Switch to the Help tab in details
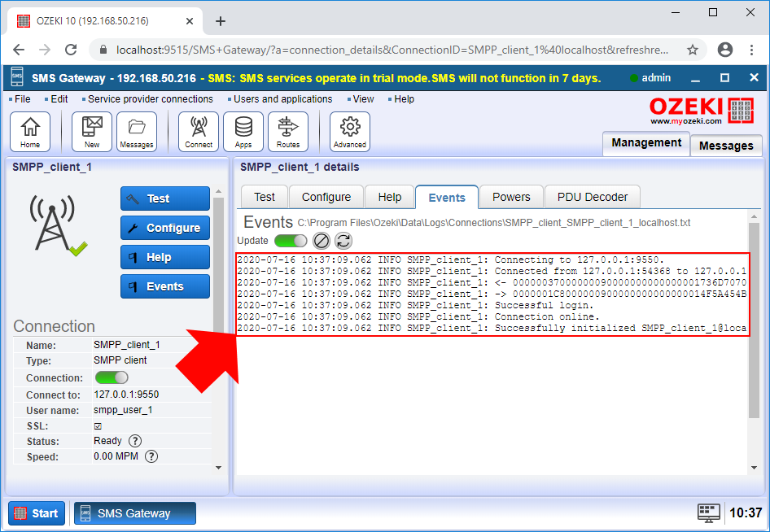770x532 pixels. coord(389,197)
